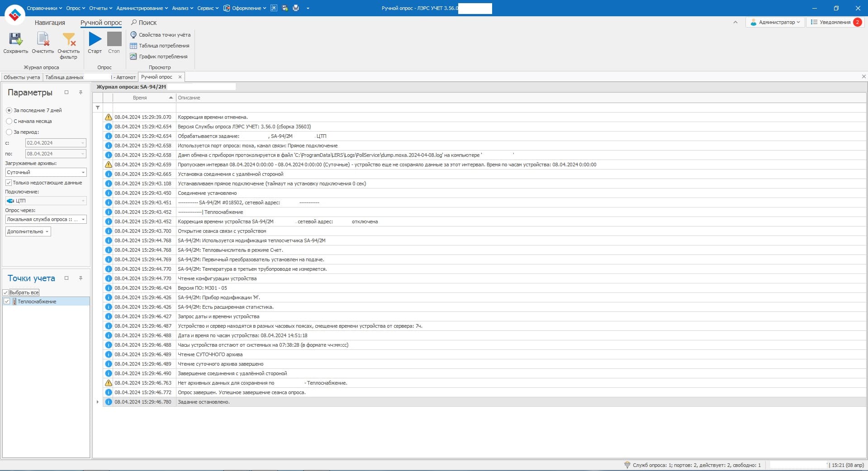Switch to the Объекты учета tab
The image size is (868, 471).
[x=22, y=77]
